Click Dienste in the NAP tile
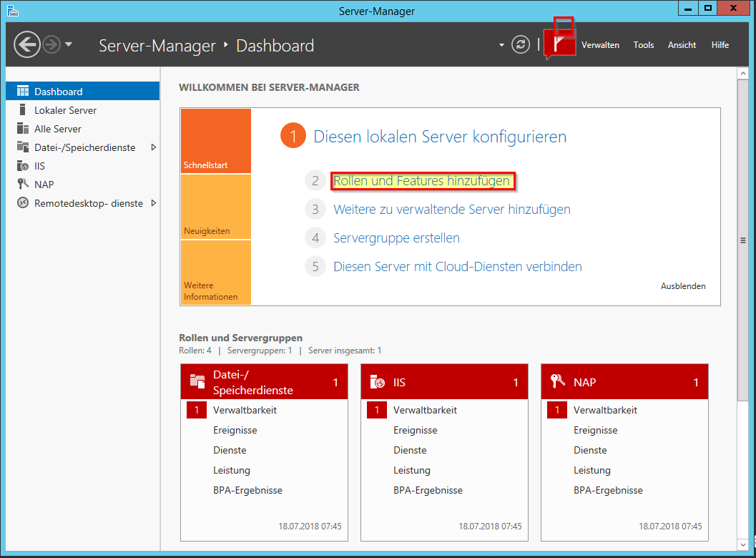 click(590, 450)
